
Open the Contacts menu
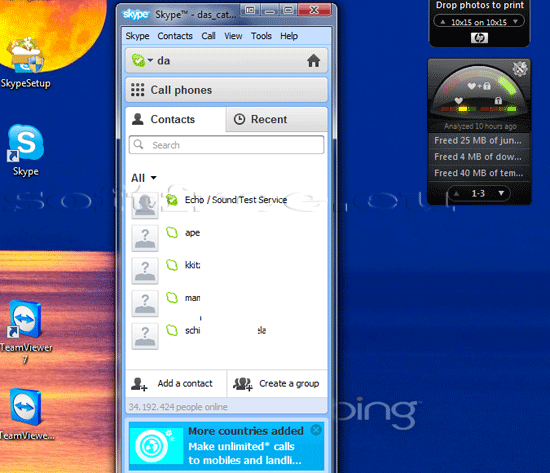[175, 36]
